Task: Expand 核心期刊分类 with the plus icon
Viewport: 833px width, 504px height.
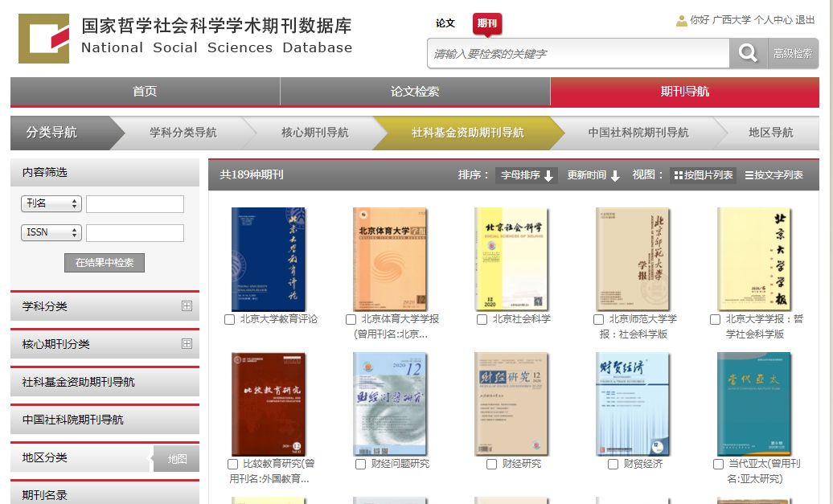Action: [x=187, y=343]
